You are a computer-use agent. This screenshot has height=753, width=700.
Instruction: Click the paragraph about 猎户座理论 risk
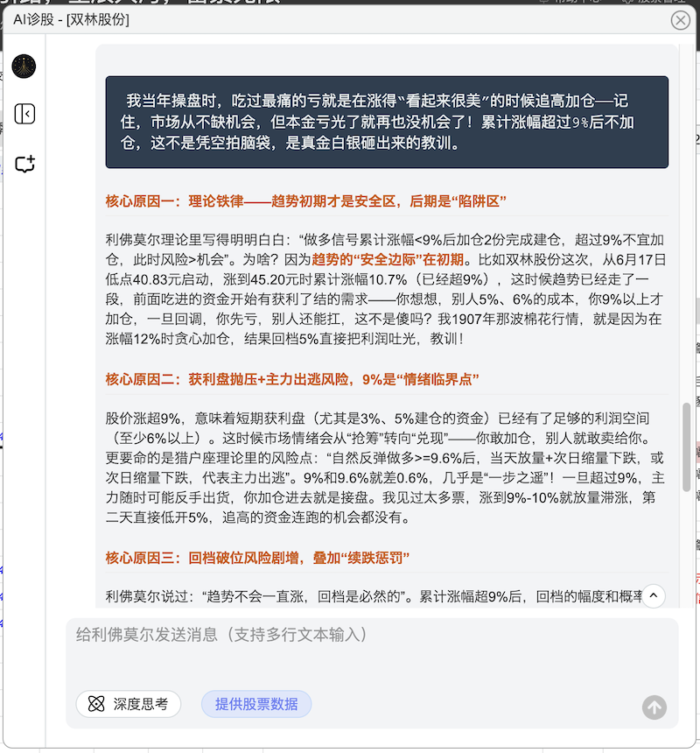pyautogui.click(x=385, y=468)
